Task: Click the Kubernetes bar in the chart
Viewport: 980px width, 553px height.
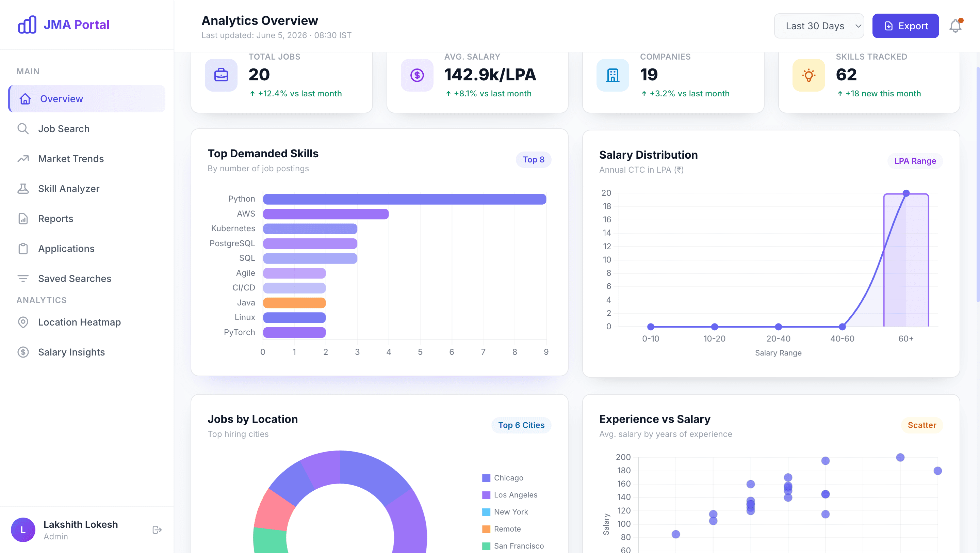Action: [310, 229]
